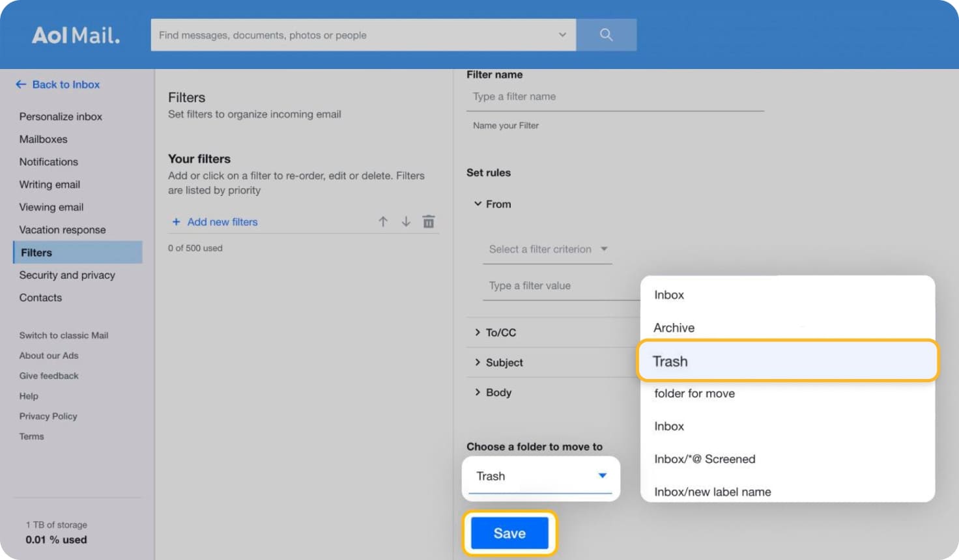Choose Archive from the folder list
This screenshot has height=560, width=959.
click(673, 328)
